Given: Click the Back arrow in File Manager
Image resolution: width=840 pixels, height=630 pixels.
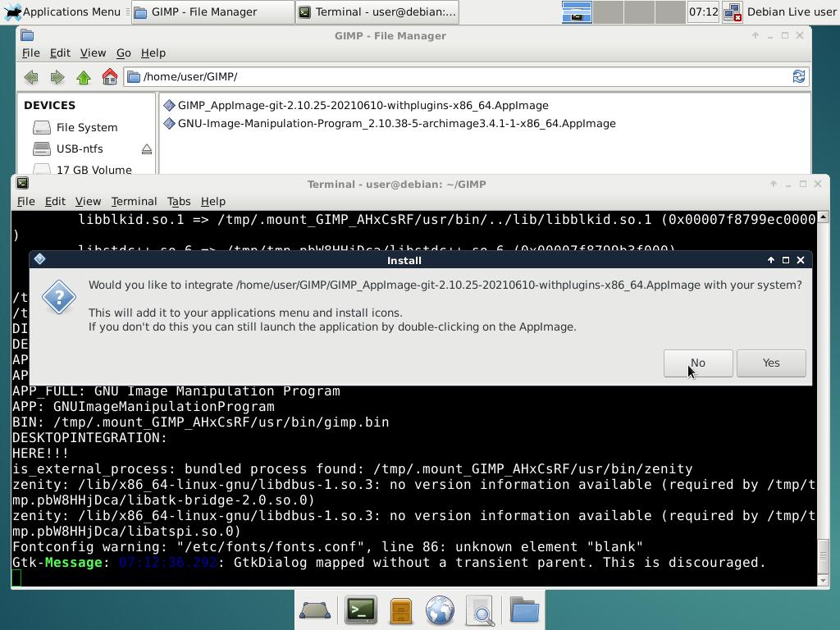Looking at the screenshot, I should coord(31,77).
